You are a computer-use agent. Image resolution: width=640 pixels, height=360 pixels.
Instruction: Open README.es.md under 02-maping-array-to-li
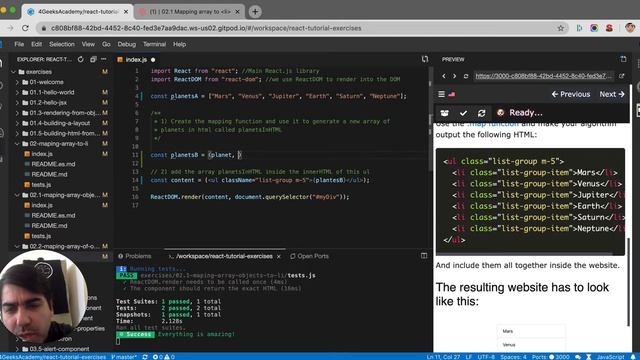[x=53, y=164]
